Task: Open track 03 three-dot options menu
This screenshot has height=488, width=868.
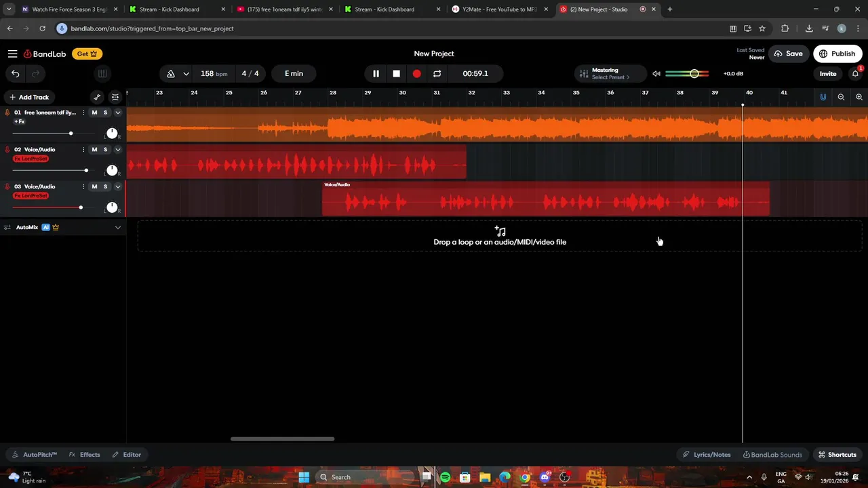Action: [x=83, y=186]
